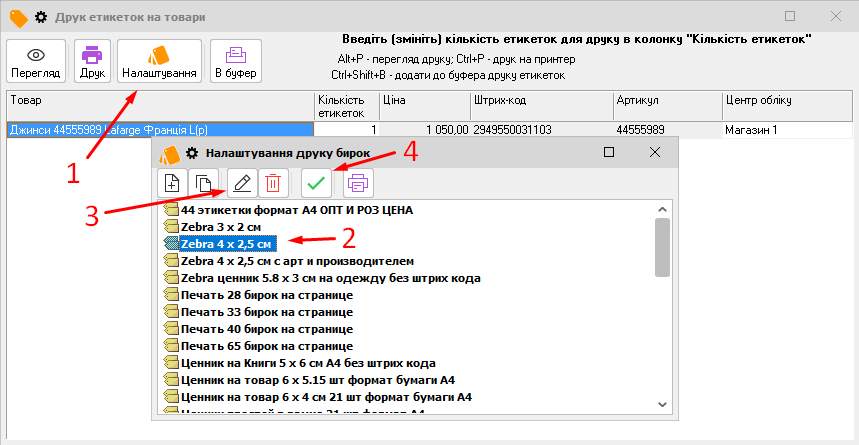Choose 44 этикетки формат А4 template
859x445 pixels.
pyautogui.click(x=296, y=210)
